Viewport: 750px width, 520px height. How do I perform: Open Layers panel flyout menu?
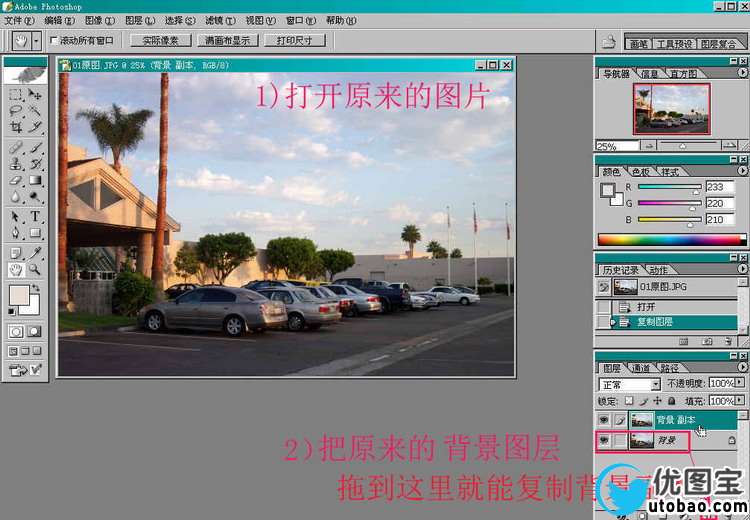(x=742, y=367)
